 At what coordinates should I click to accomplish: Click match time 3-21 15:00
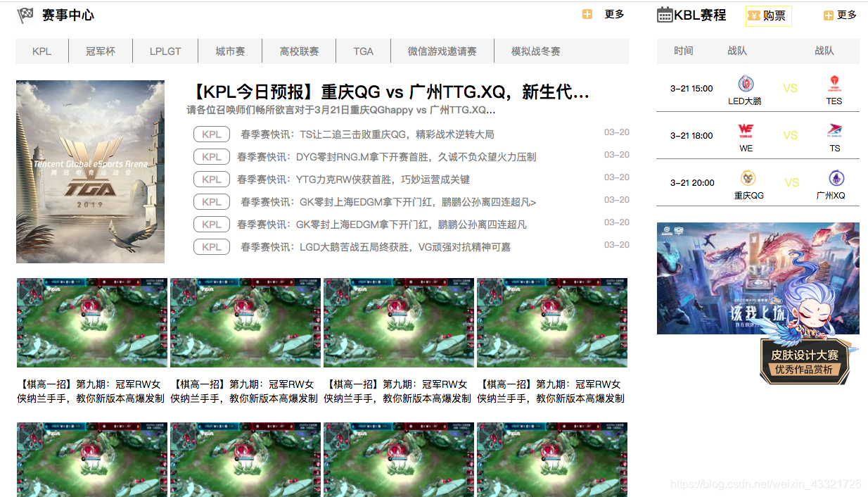pyautogui.click(x=691, y=89)
